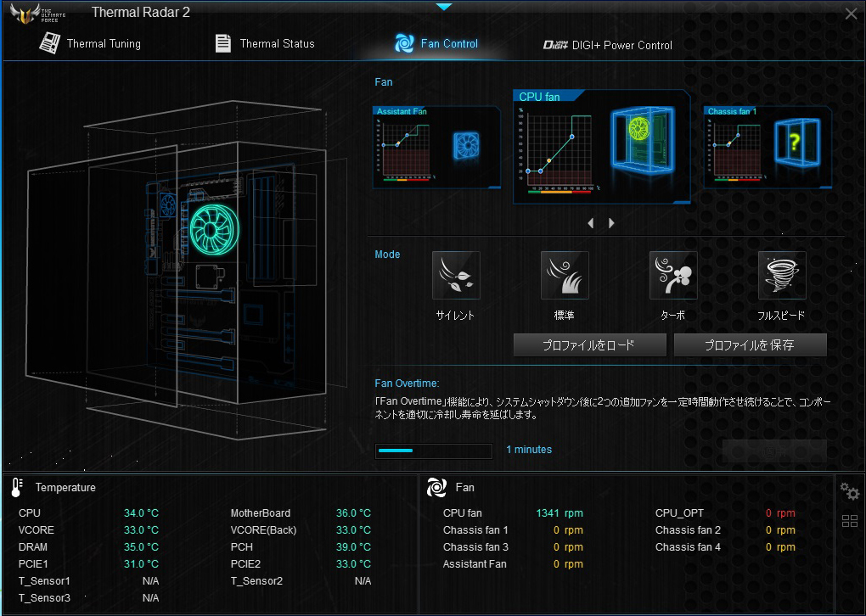
Task: Choose the ターボ (Turbo) mode icon
Action: point(673,276)
